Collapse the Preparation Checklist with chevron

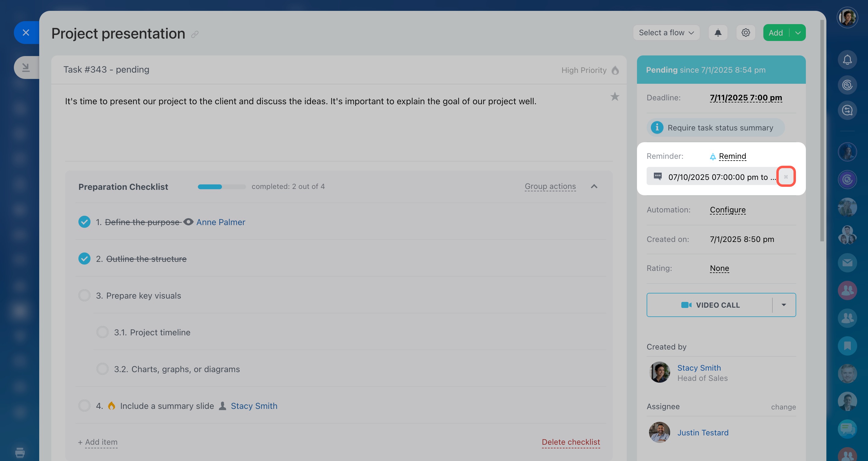click(594, 186)
